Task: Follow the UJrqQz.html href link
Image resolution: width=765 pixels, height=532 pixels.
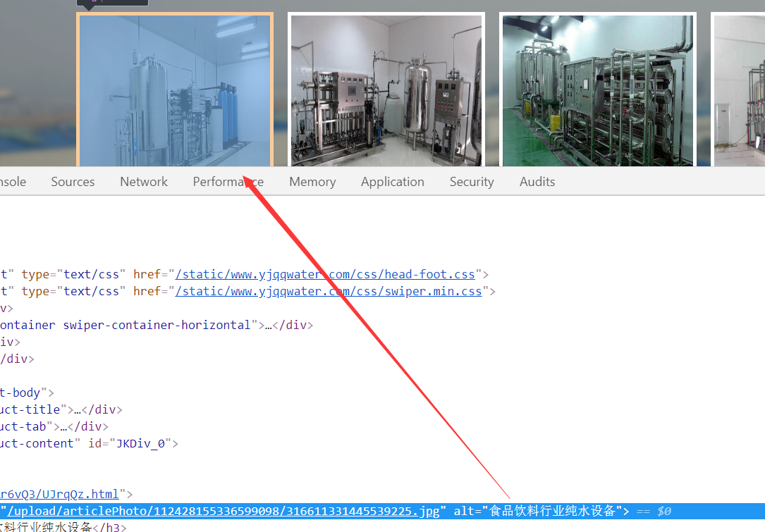Action: coord(60,494)
